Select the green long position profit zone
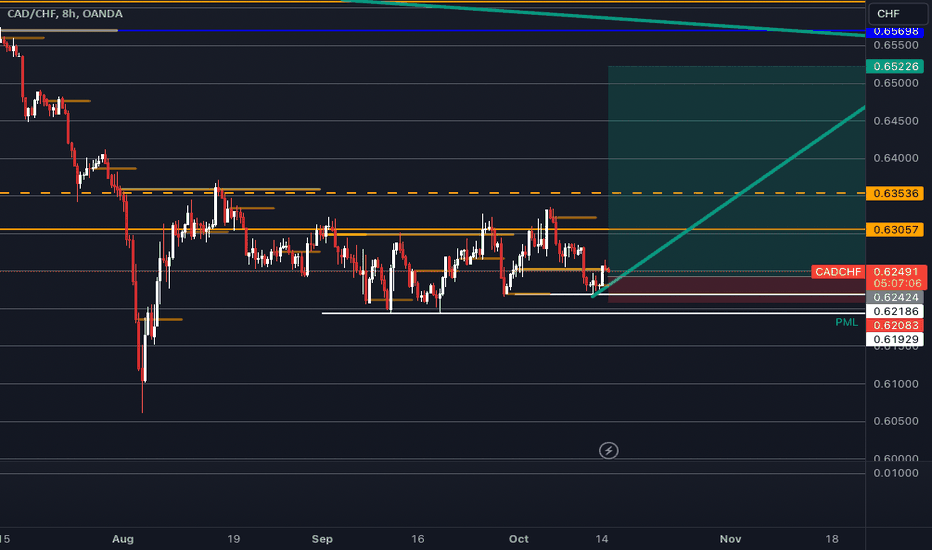This screenshot has height=550, width=932. click(x=736, y=169)
